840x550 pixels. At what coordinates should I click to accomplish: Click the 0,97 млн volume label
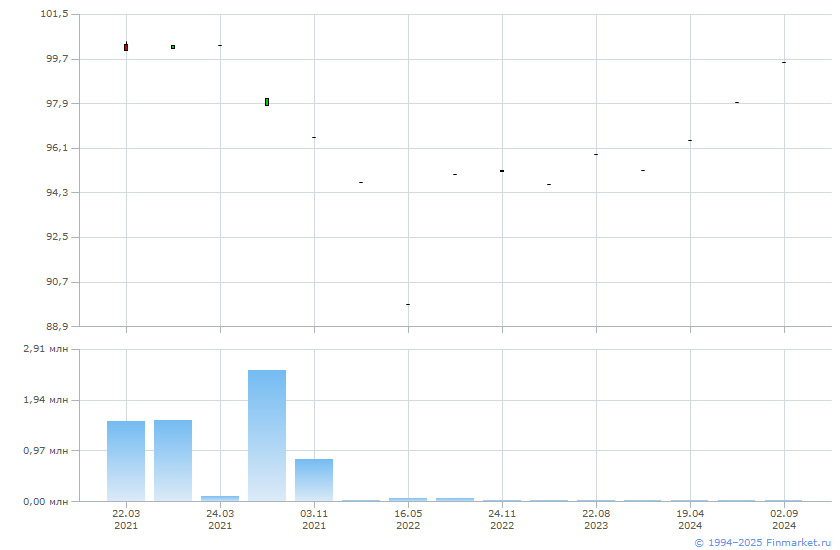coord(46,450)
